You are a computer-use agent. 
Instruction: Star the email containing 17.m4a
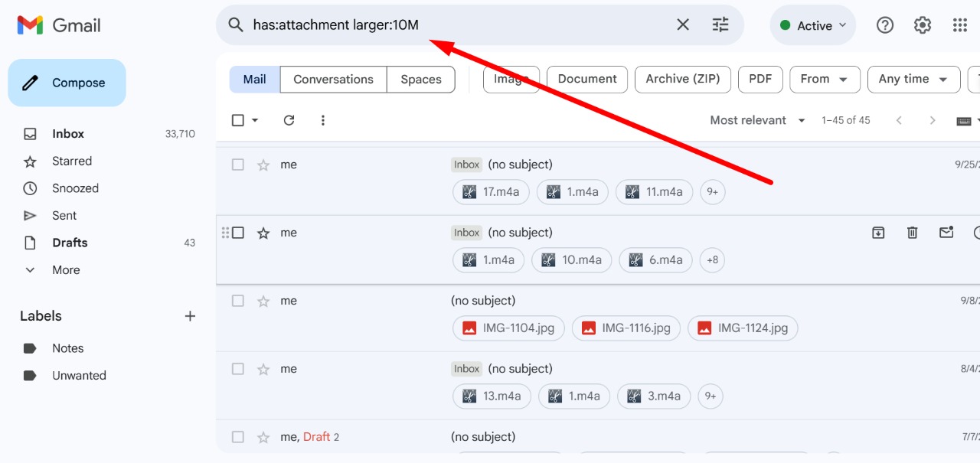click(263, 165)
